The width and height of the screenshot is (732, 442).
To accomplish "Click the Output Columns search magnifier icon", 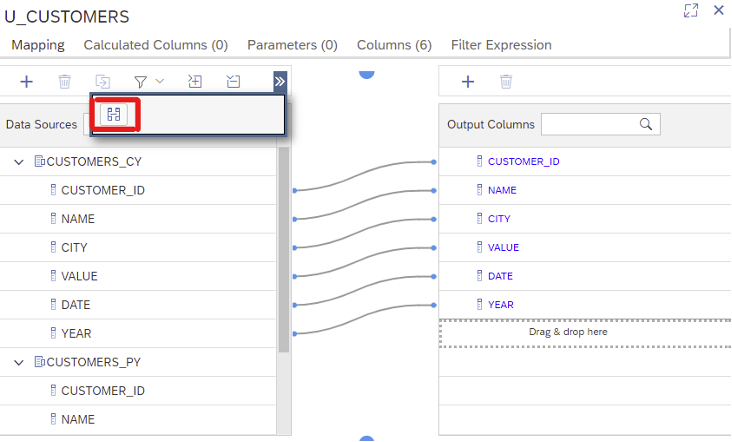I will coord(646,124).
